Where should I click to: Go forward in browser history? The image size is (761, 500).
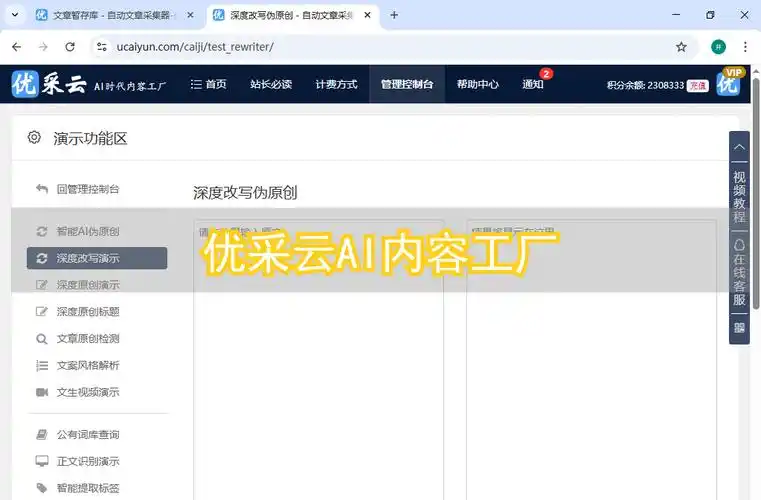(43, 47)
